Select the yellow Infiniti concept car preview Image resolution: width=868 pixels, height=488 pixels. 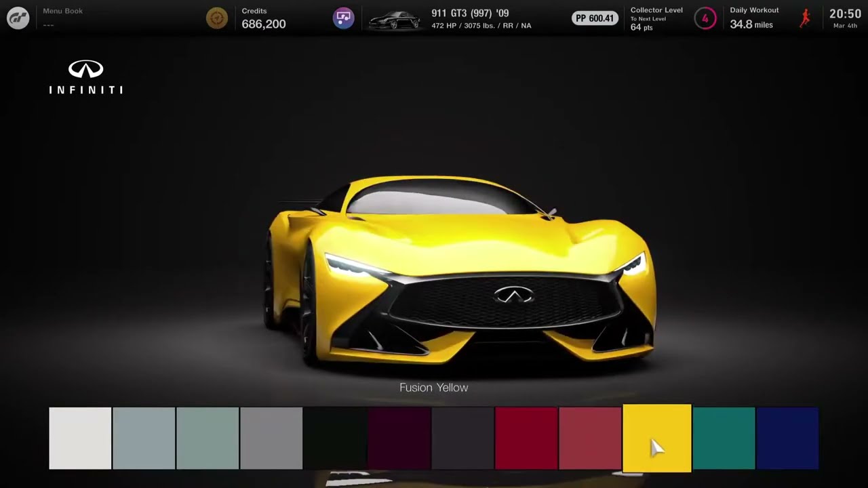click(x=460, y=271)
